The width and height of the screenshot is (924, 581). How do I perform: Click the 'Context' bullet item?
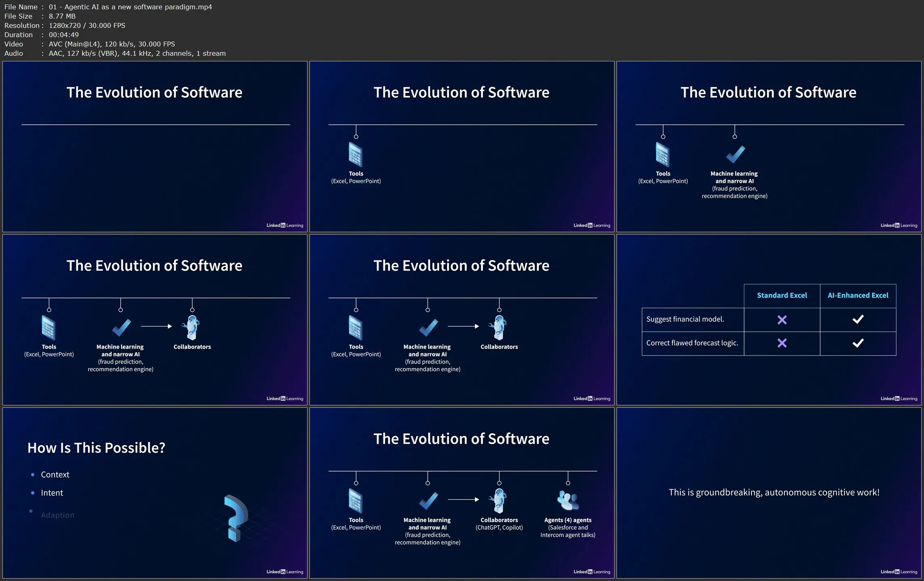tap(55, 474)
